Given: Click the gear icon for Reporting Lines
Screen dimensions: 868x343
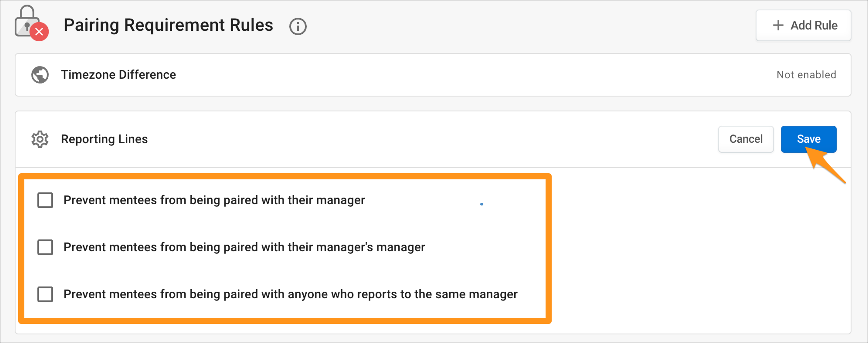Looking at the screenshot, I should click(x=40, y=139).
